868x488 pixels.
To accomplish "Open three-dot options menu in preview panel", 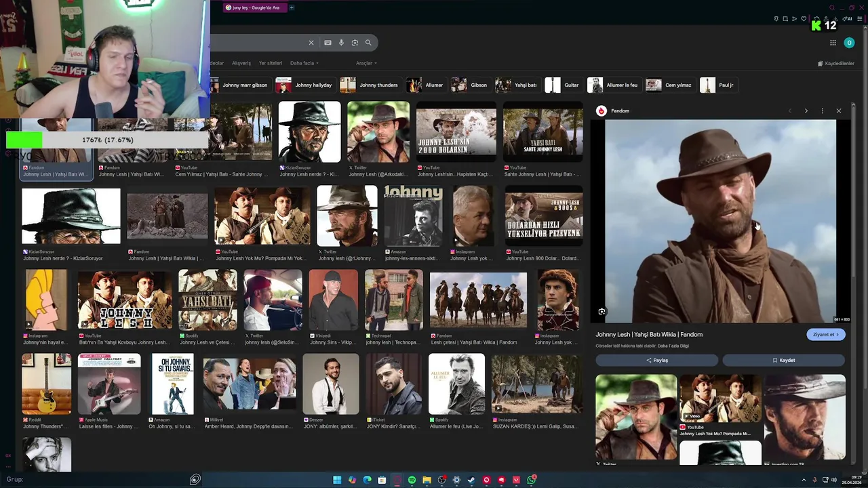I will pos(823,110).
